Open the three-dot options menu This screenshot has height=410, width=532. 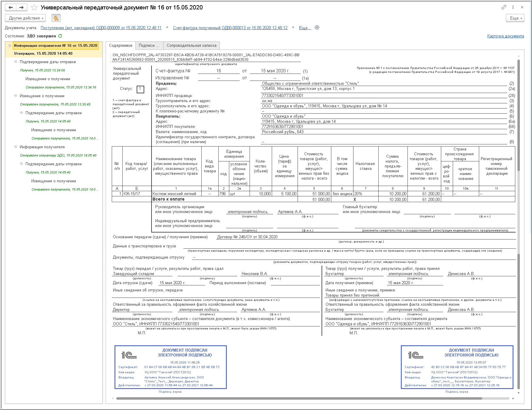click(x=513, y=7)
